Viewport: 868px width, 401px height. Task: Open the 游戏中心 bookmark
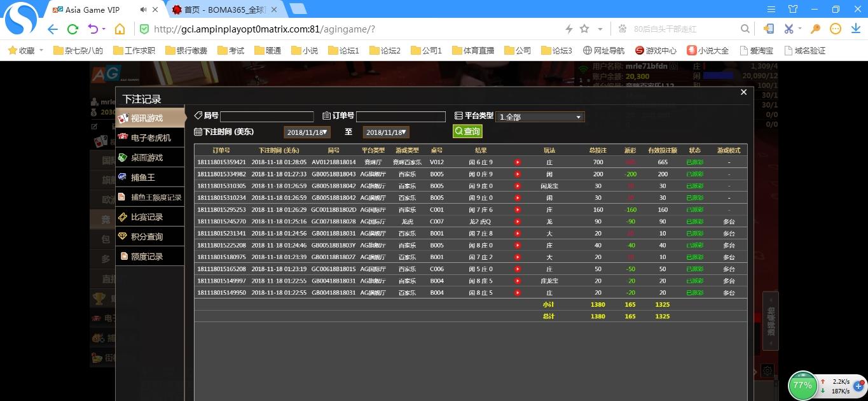656,50
